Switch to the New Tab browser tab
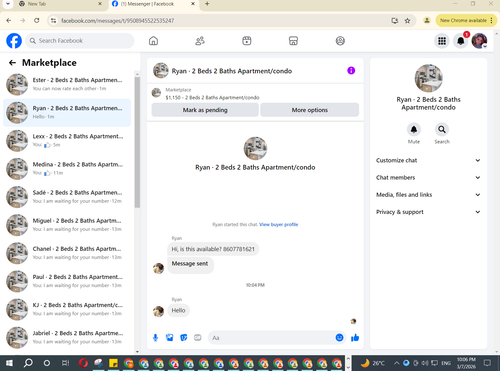The width and height of the screenshot is (500, 371). [60, 4]
